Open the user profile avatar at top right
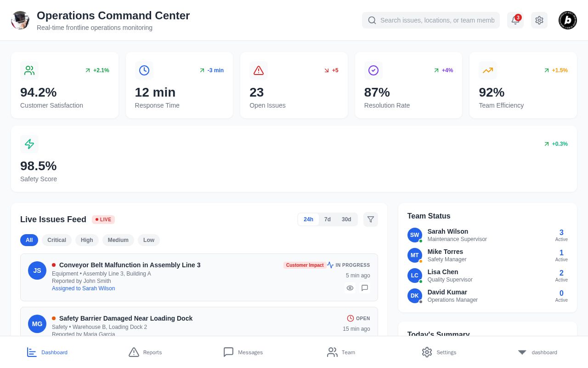Viewport: 588px width, 368px height. click(x=568, y=20)
